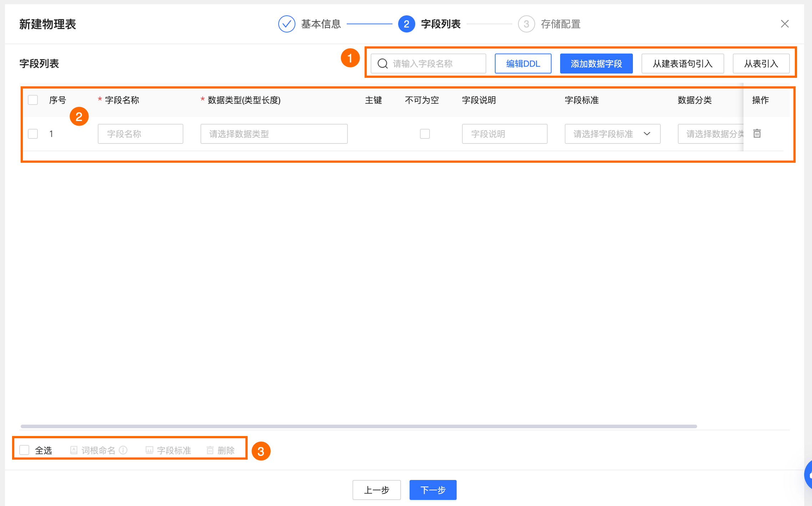
Task: Click the horizontal scrollbar below the table
Action: point(359,426)
